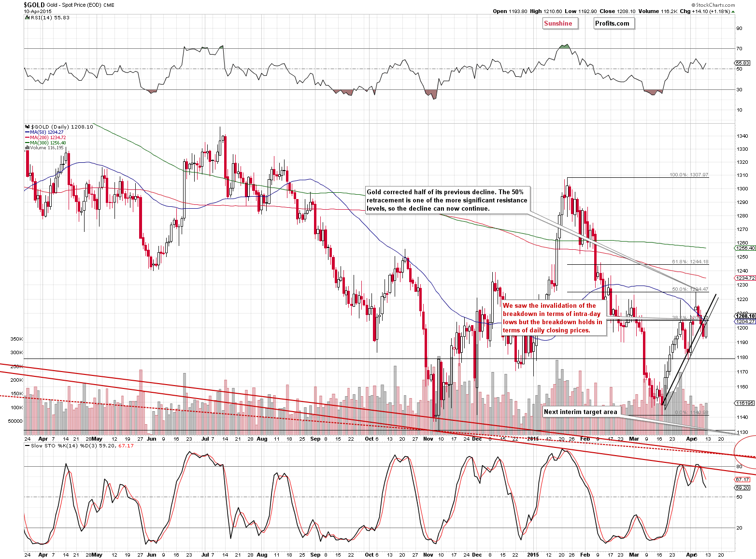Click the red MA(200) legend line swatch
Viewport: 756px width, 559px height.
tap(27, 138)
